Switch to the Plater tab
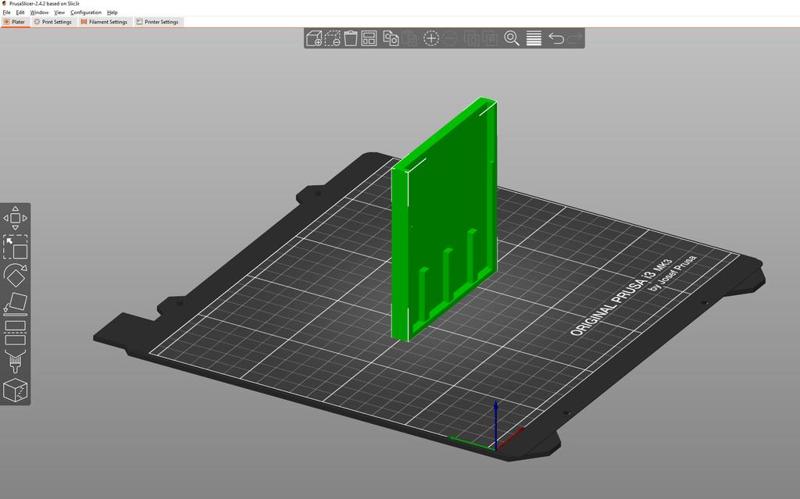 coord(15,22)
